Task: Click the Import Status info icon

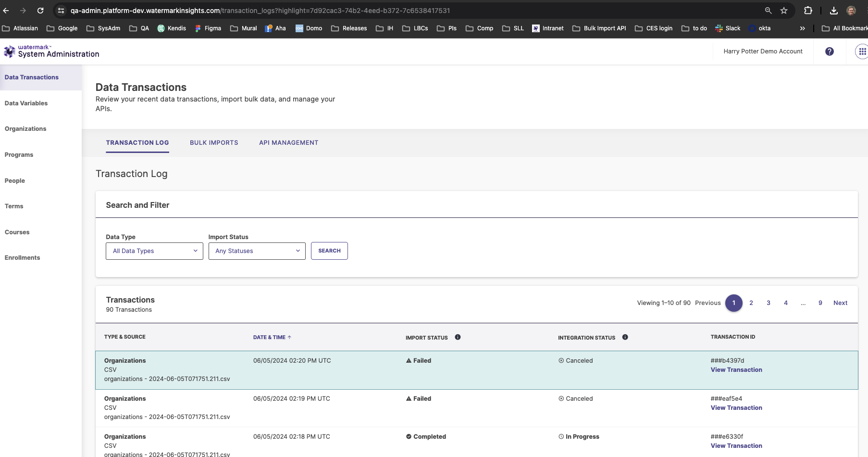Action: tap(458, 337)
